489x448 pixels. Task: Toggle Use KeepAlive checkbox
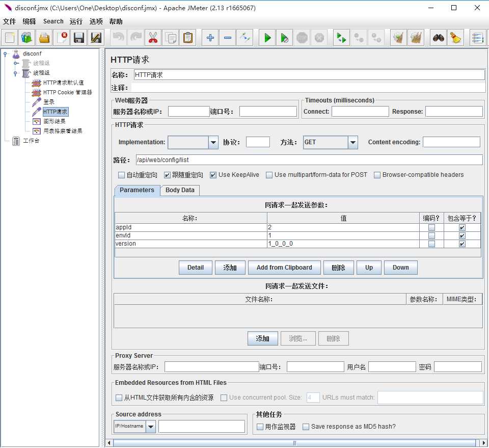(213, 175)
